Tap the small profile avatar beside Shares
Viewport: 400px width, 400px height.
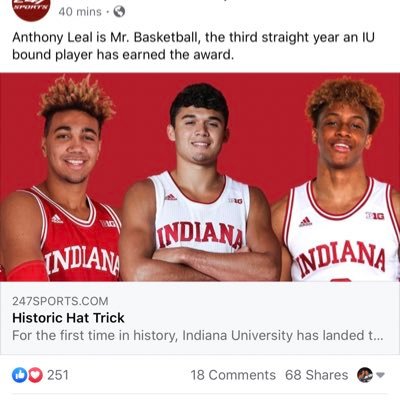pyautogui.click(x=365, y=375)
